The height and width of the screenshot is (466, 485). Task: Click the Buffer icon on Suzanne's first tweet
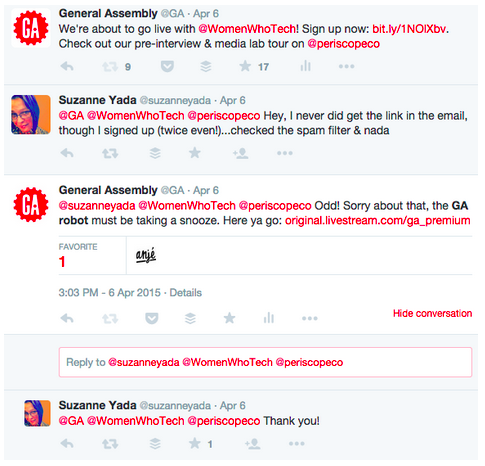point(155,153)
